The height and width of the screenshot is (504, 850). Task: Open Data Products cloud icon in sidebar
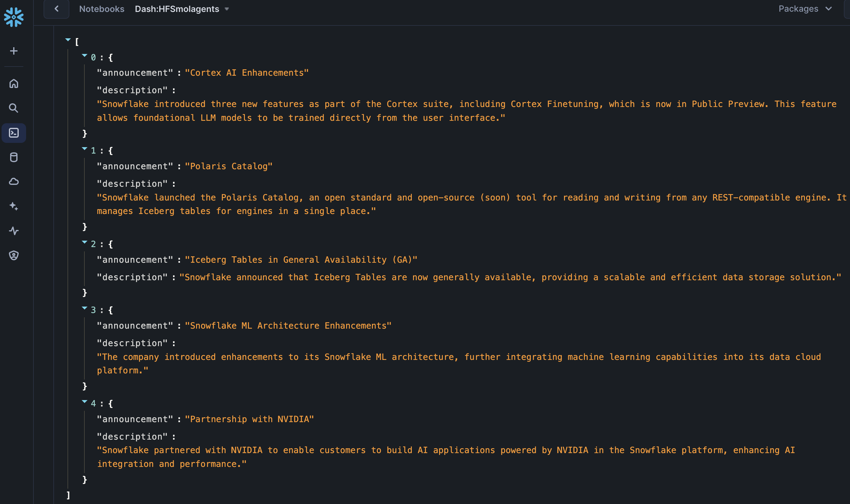pos(14,182)
